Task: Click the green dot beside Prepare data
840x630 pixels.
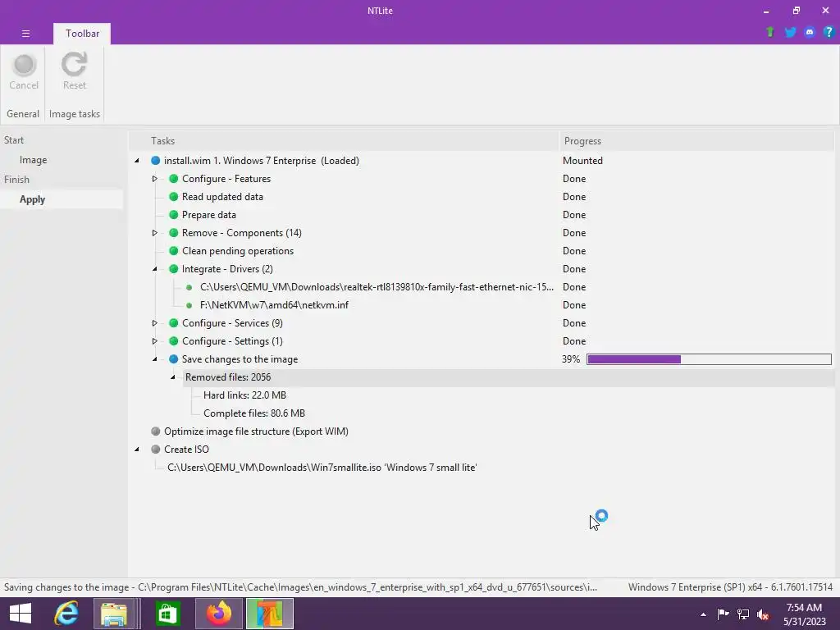Action: [x=174, y=215]
